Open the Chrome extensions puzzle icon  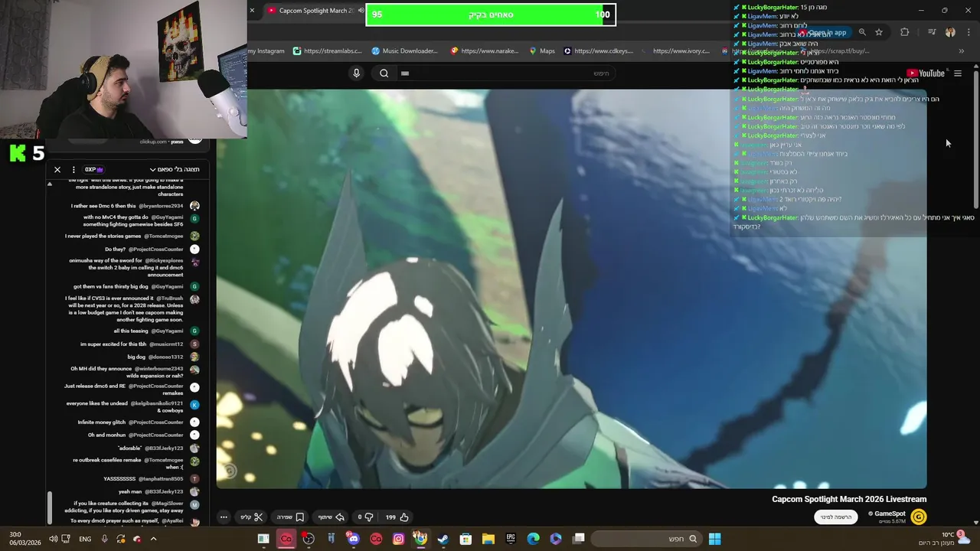(x=905, y=32)
